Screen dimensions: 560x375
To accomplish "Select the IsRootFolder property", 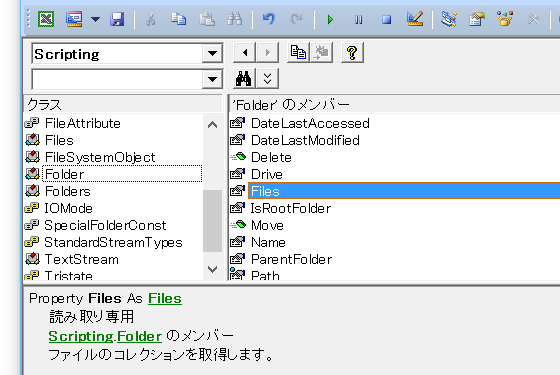I will (x=290, y=208).
